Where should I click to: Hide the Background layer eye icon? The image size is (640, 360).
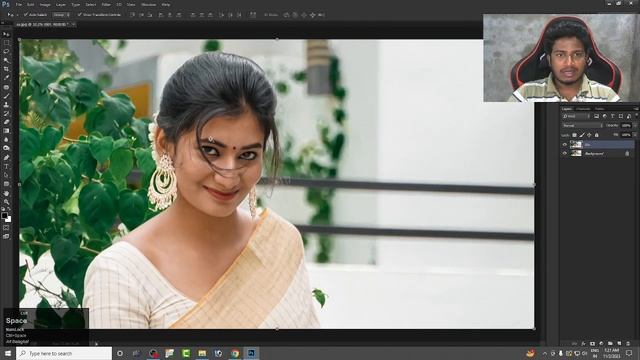point(565,153)
